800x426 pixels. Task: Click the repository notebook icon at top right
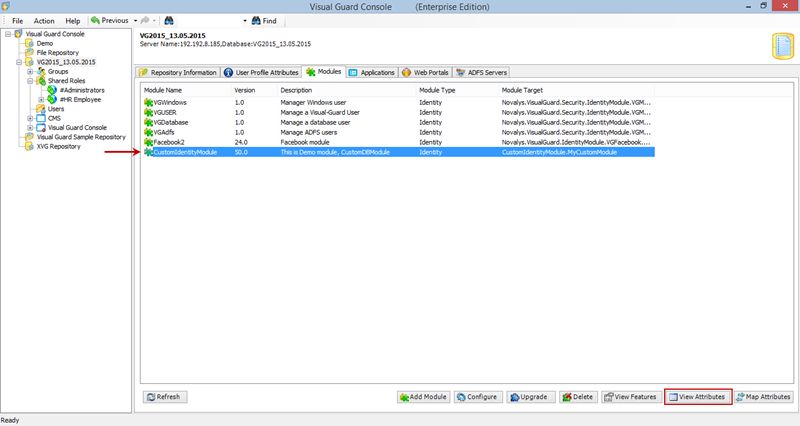click(x=783, y=46)
